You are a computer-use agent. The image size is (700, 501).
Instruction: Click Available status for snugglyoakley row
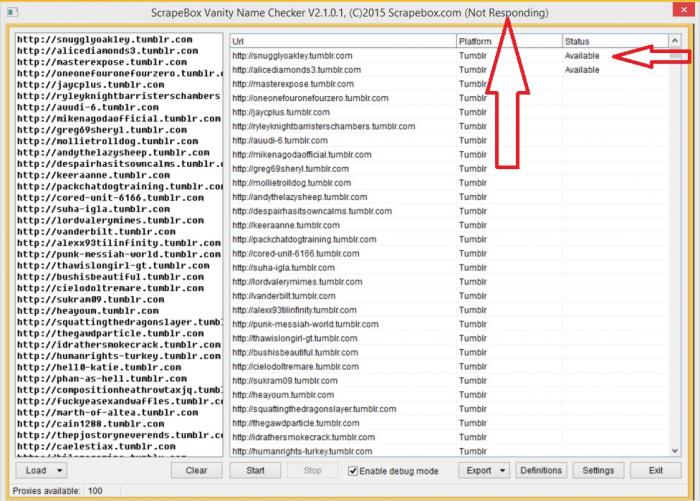click(x=582, y=56)
